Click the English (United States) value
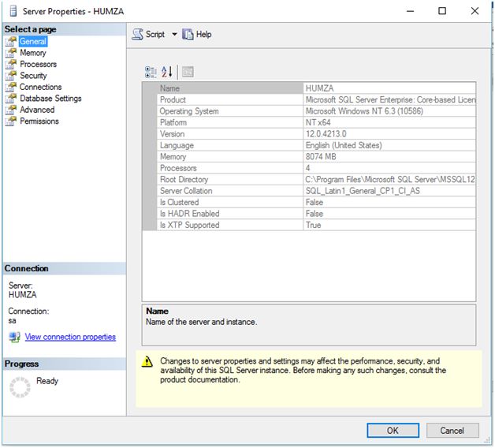Viewport: 495px width, 448px height. point(389,145)
